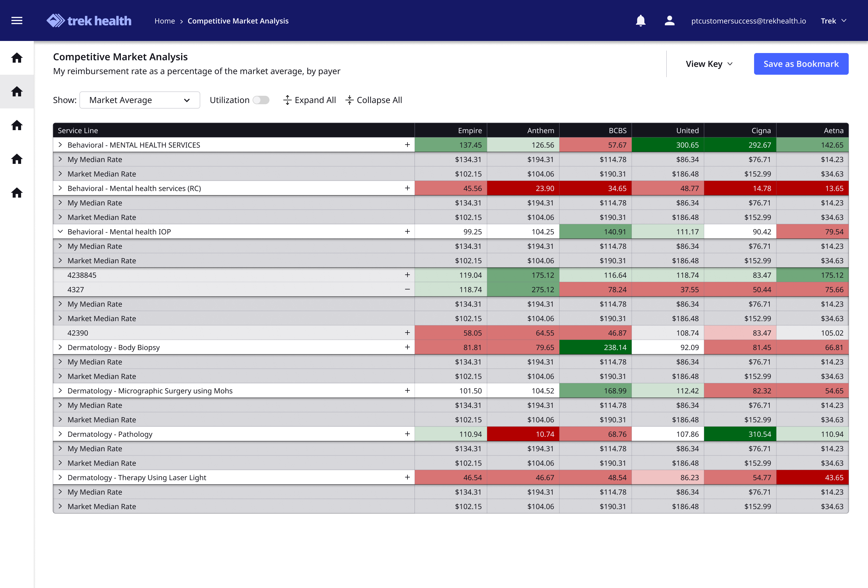Viewport: 868px width, 588px height.
Task: Click the plus icon on Therapy Using Laser Light row
Action: click(x=407, y=477)
